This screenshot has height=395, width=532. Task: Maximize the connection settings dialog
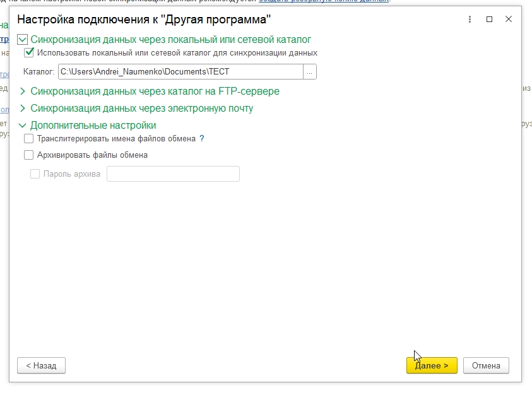coord(489,20)
